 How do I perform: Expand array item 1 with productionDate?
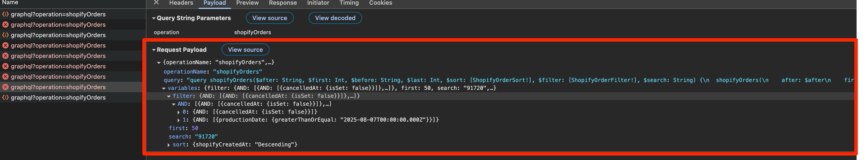[x=179, y=120]
